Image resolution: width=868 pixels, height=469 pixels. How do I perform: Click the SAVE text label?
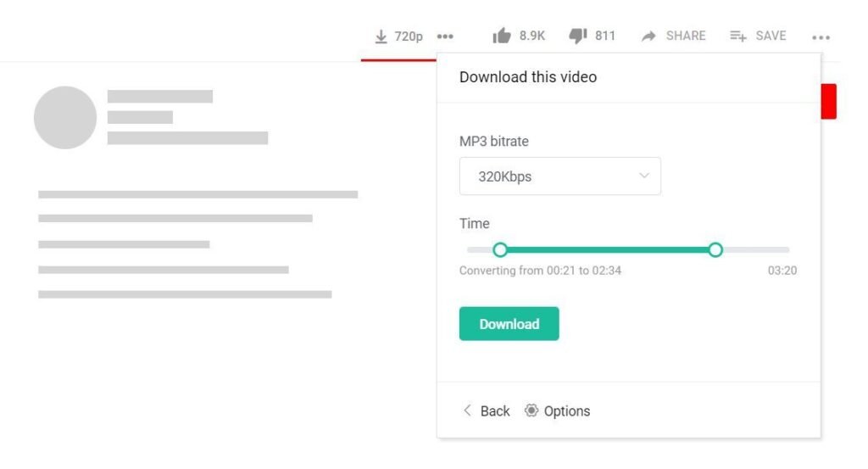771,36
